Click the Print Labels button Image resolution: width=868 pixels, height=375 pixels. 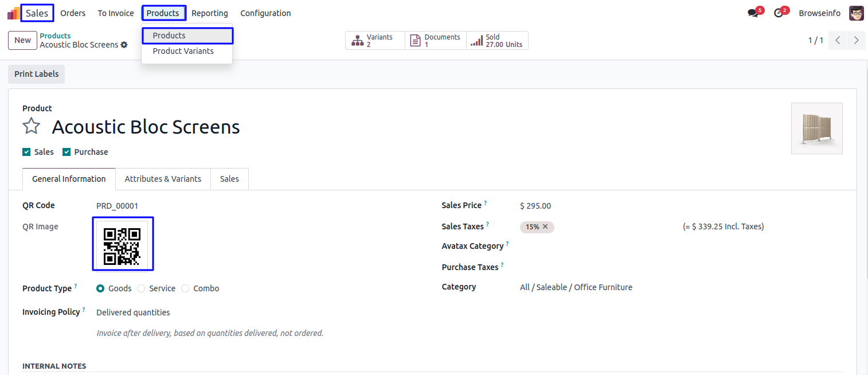coord(36,74)
